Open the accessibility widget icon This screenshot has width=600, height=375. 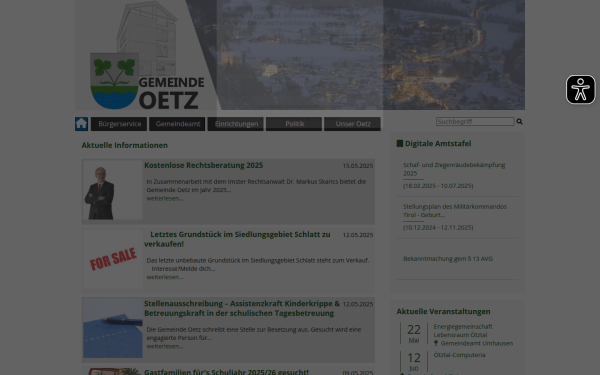(580, 90)
